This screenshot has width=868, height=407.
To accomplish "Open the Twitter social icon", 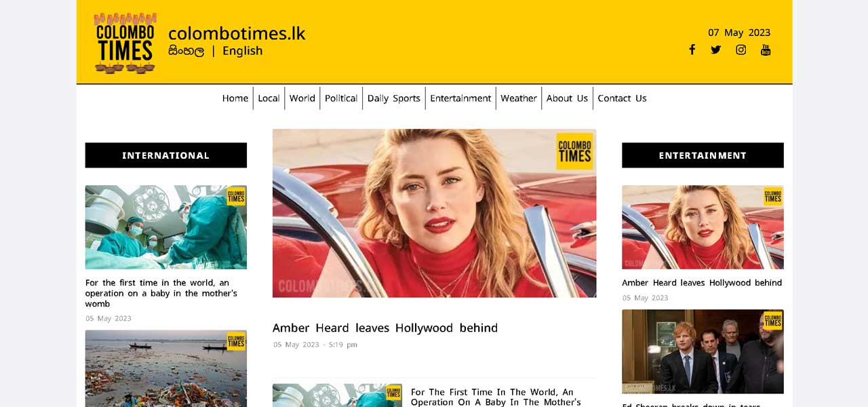I will [715, 50].
